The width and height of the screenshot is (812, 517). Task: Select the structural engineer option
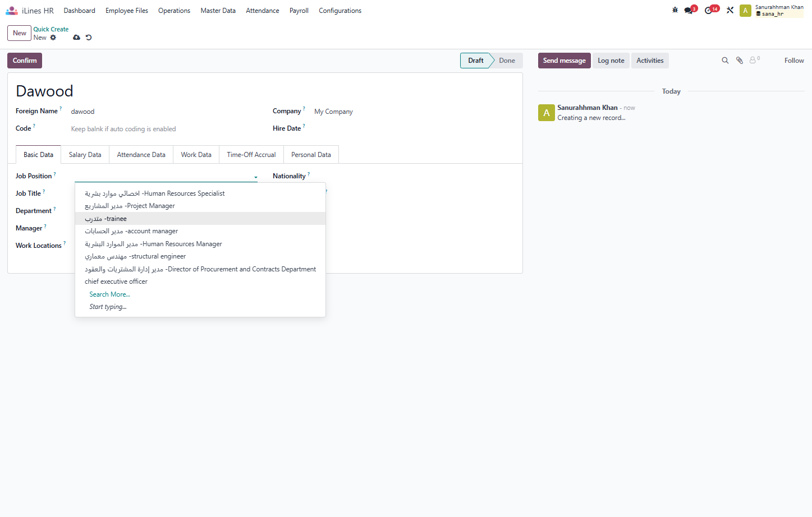click(200, 256)
